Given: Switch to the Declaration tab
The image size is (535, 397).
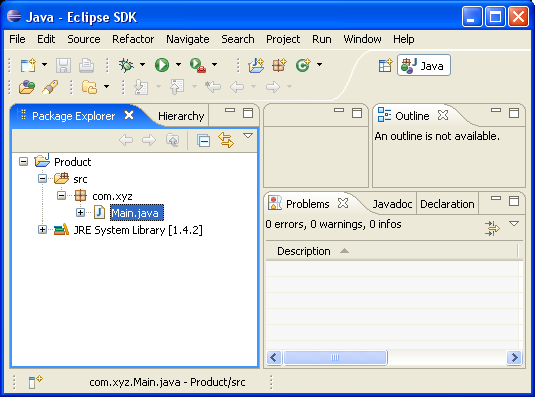Looking at the screenshot, I should [x=447, y=204].
